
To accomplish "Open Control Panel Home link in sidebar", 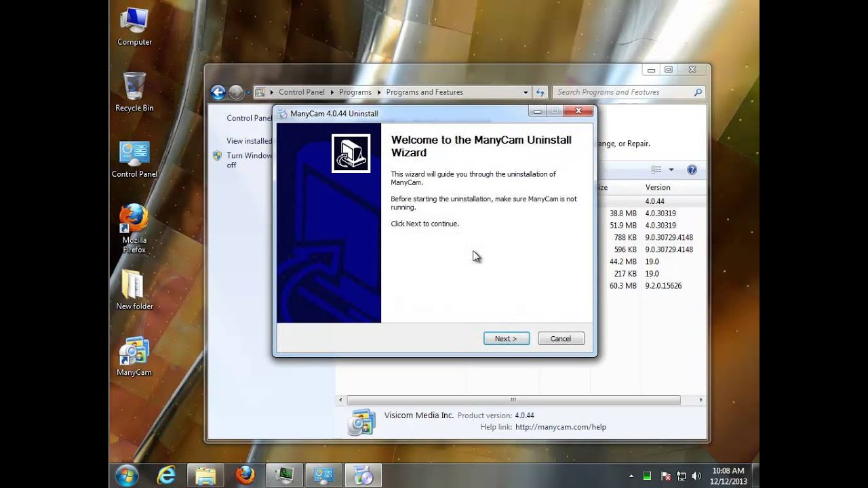I will (249, 118).
